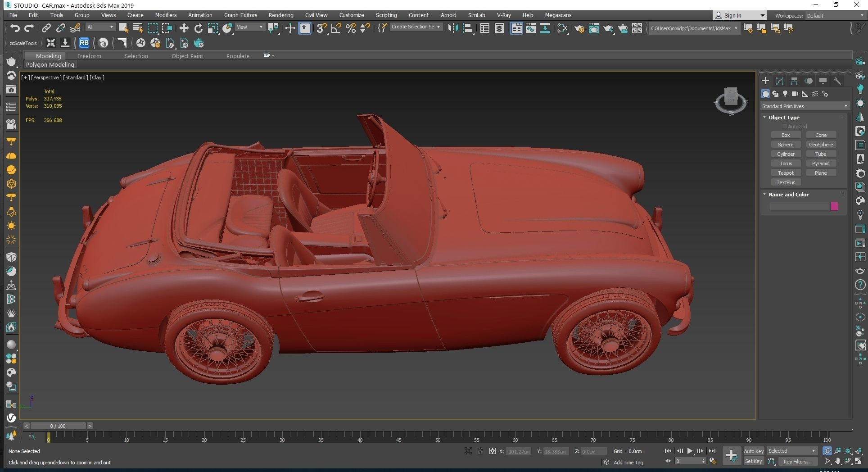This screenshot has height=472, width=868.
Task: Activate the Select and Move tool
Action: [x=184, y=28]
